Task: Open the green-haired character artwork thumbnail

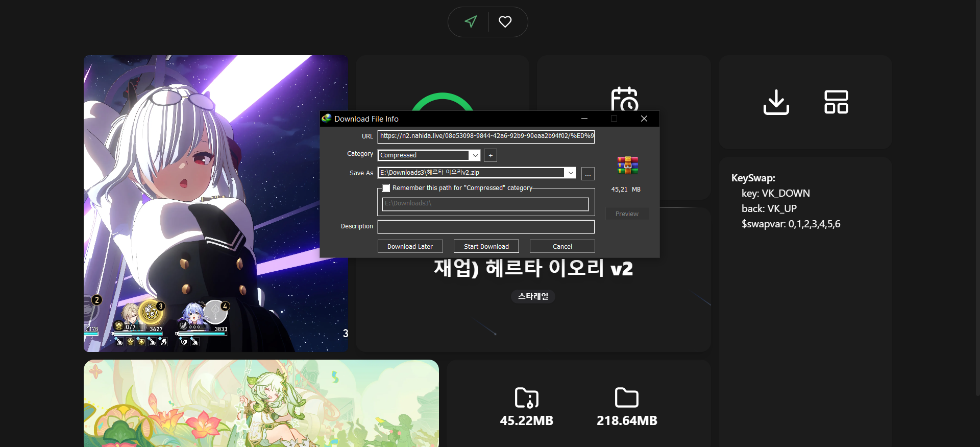Action: (x=261, y=404)
